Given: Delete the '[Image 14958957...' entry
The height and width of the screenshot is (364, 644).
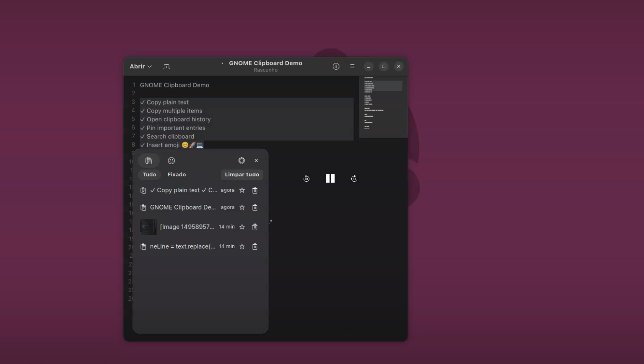Looking at the screenshot, I should click(x=254, y=227).
